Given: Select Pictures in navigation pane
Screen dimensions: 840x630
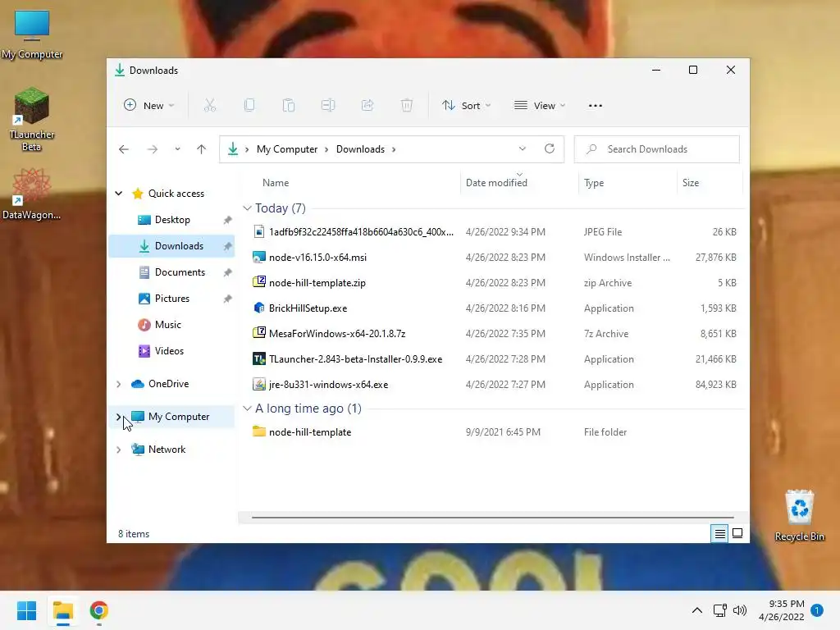Looking at the screenshot, I should coord(171,299).
